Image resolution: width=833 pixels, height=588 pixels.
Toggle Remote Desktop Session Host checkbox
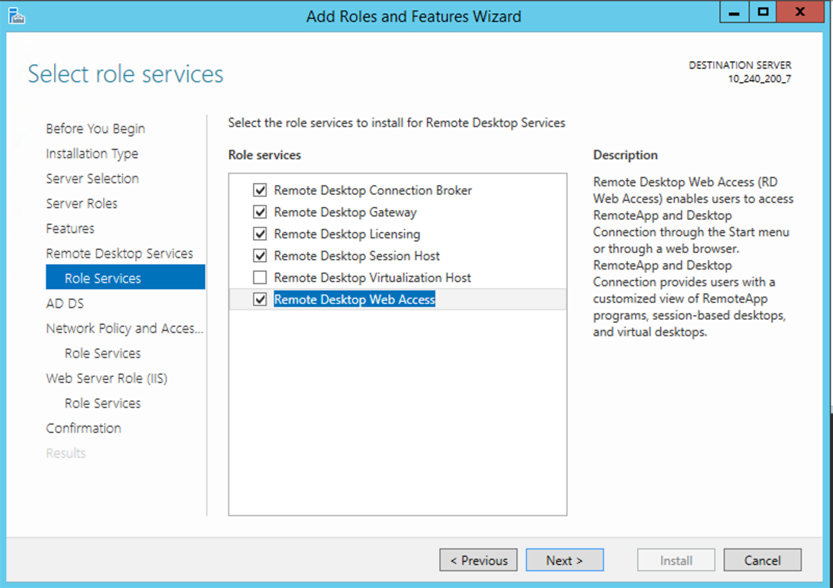[x=261, y=256]
